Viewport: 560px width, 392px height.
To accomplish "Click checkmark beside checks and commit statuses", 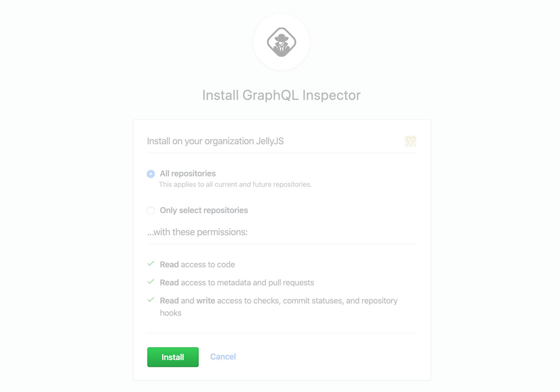I will [151, 300].
